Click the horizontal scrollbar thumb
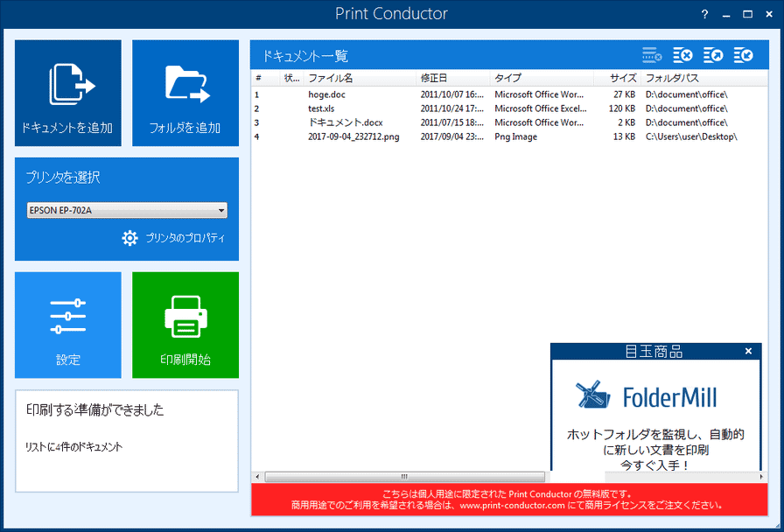784x532 pixels. 404,477
